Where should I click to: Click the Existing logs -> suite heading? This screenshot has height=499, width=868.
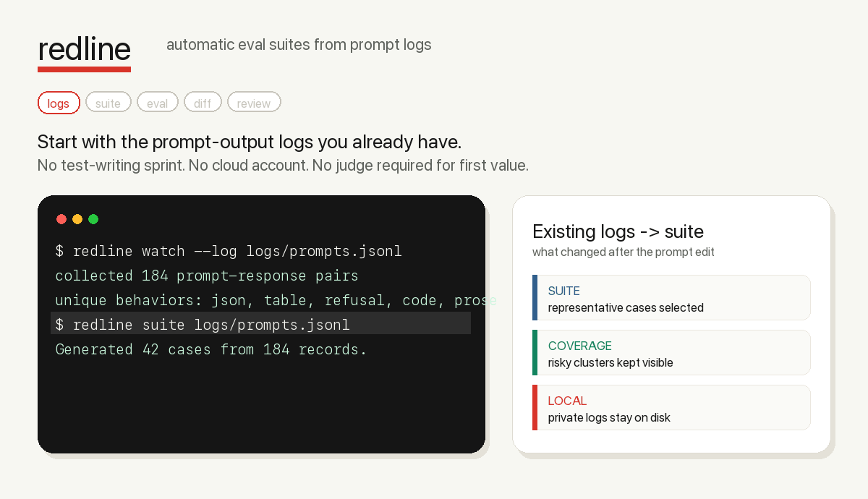point(618,231)
